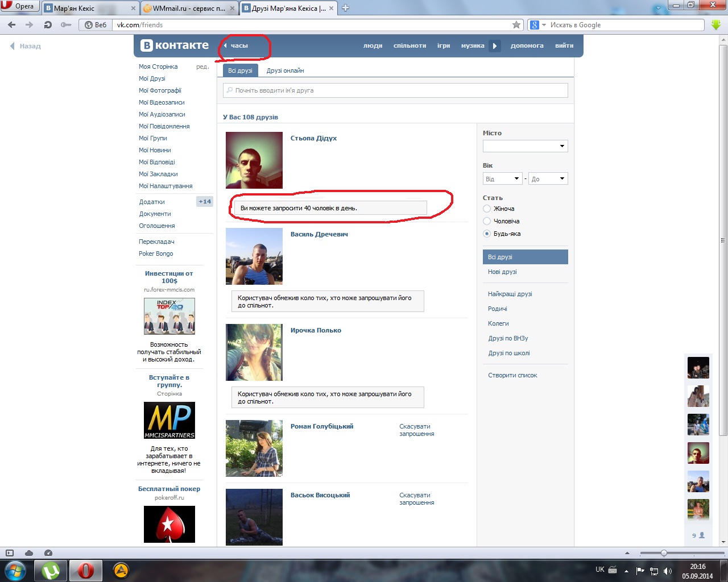
Task: Open люди in the header menu
Action: pyautogui.click(x=373, y=46)
